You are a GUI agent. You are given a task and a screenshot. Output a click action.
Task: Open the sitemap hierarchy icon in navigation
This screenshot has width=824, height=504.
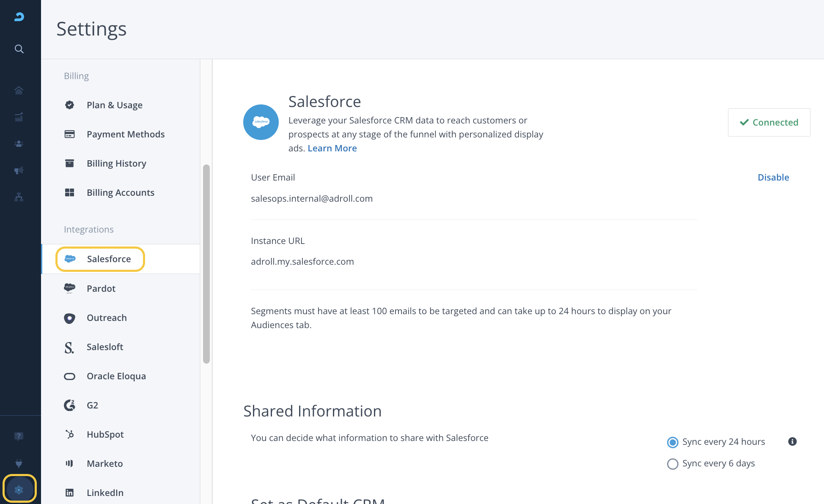[19, 197]
